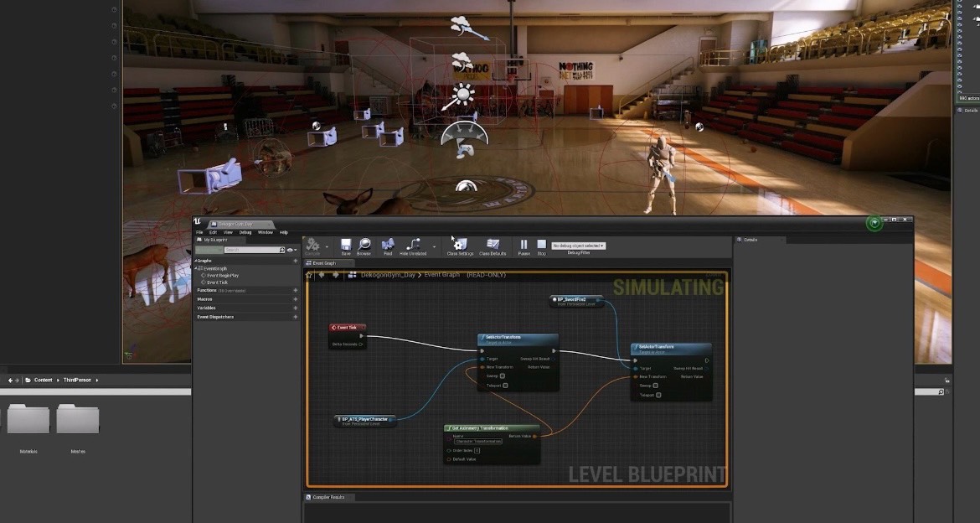Click the Hide Unrelated icon
The image size is (980, 523).
[412, 246]
